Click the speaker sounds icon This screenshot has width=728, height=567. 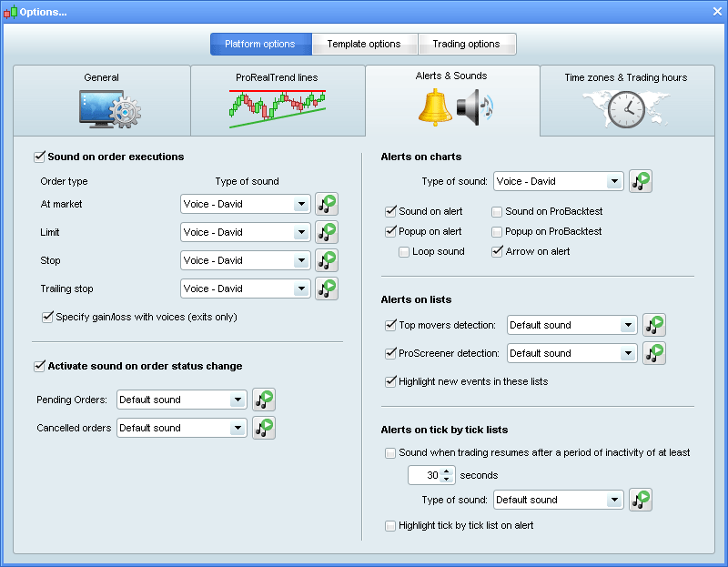tap(474, 107)
